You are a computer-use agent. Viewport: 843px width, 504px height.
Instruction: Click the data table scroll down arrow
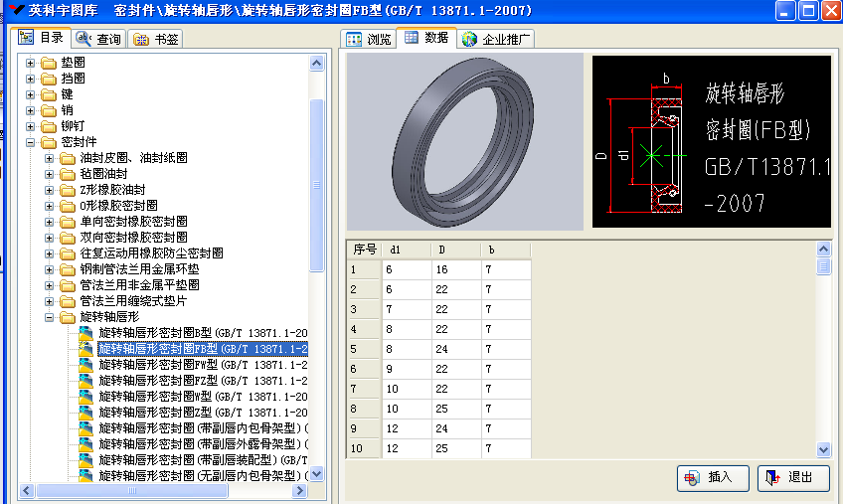[x=823, y=449]
